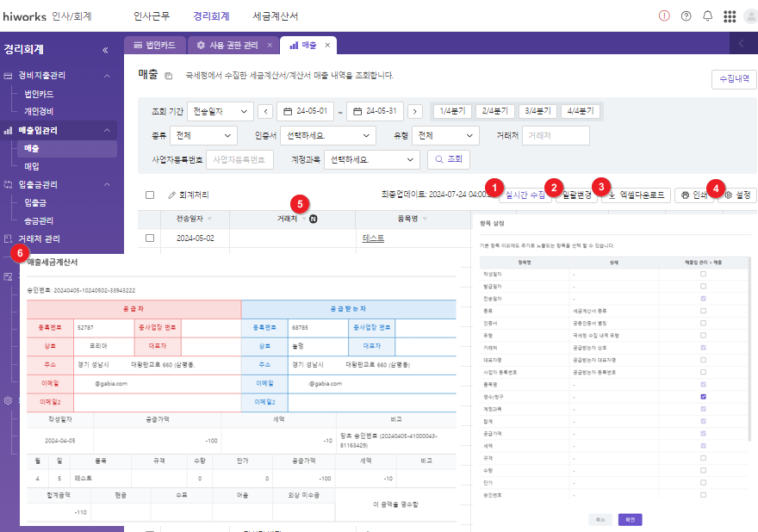Image resolution: width=758 pixels, height=532 pixels.
Task: Enable 인증서 column in 항목 설정
Action: (704, 323)
